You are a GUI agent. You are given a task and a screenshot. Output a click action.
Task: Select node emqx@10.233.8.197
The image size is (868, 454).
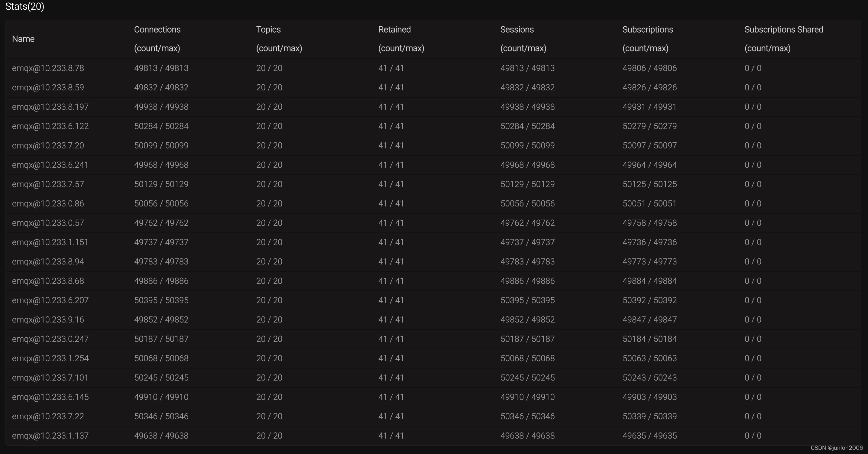pos(50,107)
